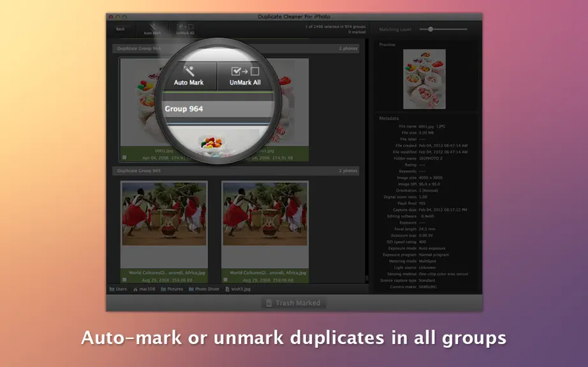The width and height of the screenshot is (588, 367).
Task: Click the Duplicate Group 964 header label
Action: pos(139,48)
